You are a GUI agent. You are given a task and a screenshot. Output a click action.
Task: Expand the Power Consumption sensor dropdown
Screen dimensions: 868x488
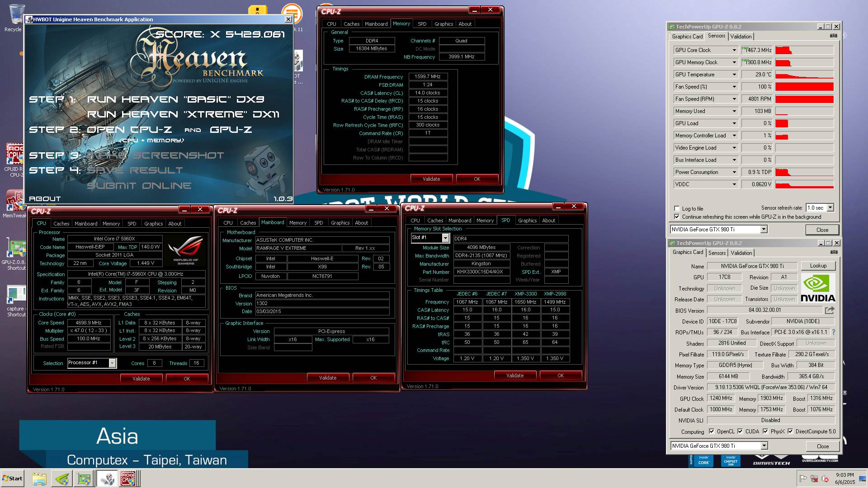tap(734, 172)
